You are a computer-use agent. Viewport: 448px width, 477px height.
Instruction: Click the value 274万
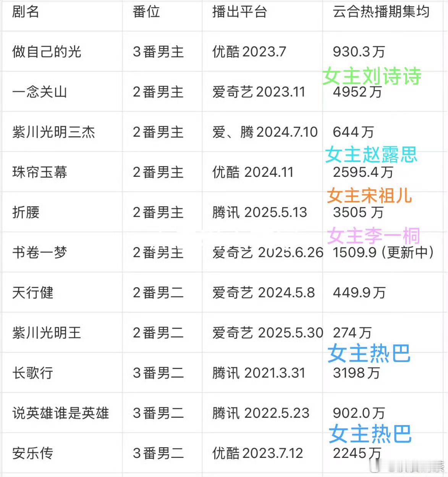pos(352,333)
